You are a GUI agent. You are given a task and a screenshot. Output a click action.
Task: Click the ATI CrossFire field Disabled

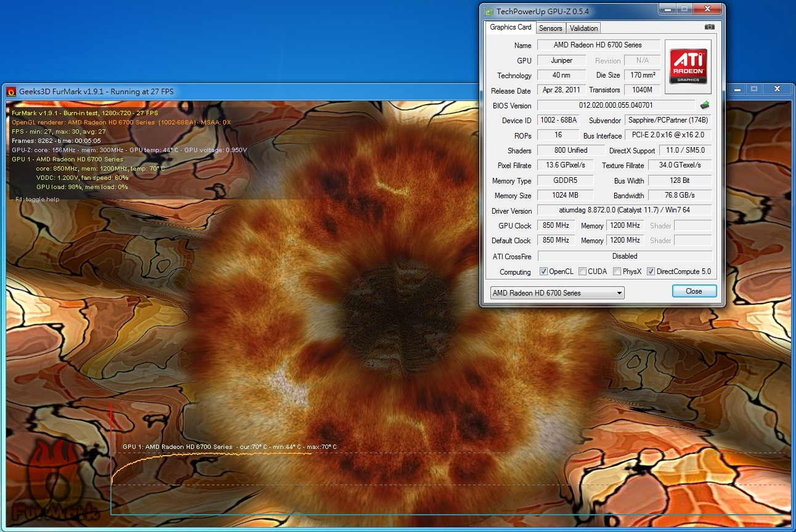[x=625, y=256]
